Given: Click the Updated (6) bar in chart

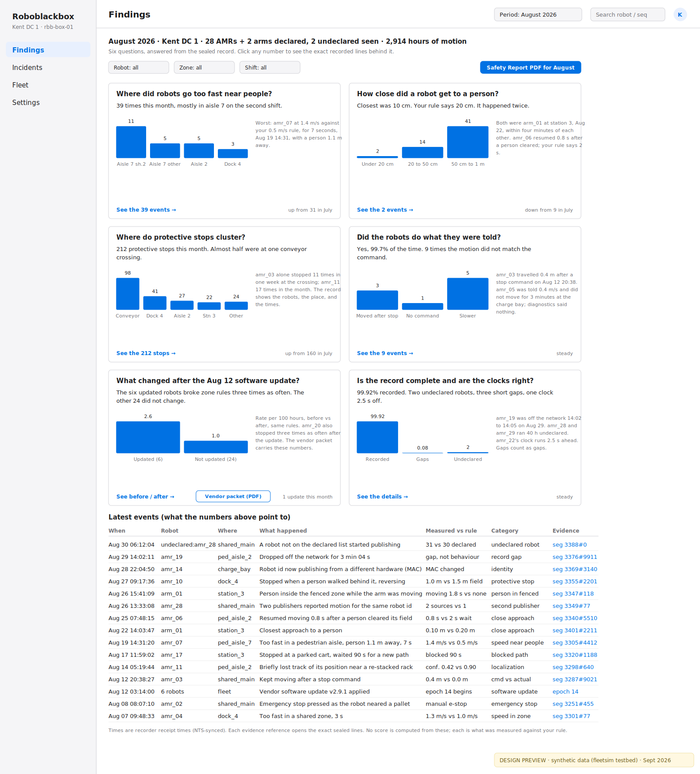Looking at the screenshot, I should point(148,437).
